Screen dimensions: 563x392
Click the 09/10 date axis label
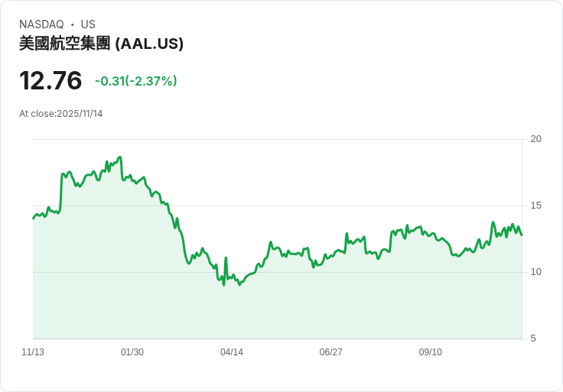[x=430, y=352]
